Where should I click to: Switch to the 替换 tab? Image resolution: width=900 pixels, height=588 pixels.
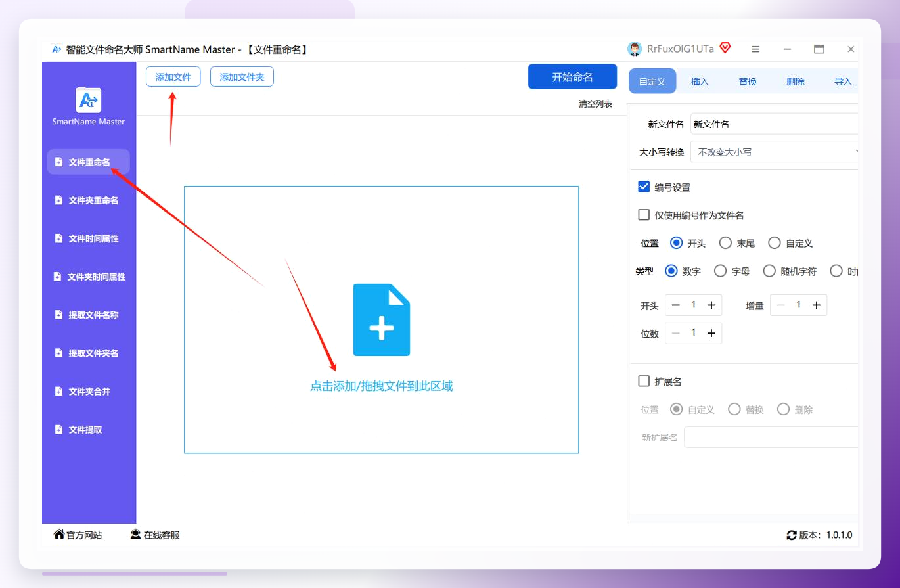pyautogui.click(x=748, y=81)
